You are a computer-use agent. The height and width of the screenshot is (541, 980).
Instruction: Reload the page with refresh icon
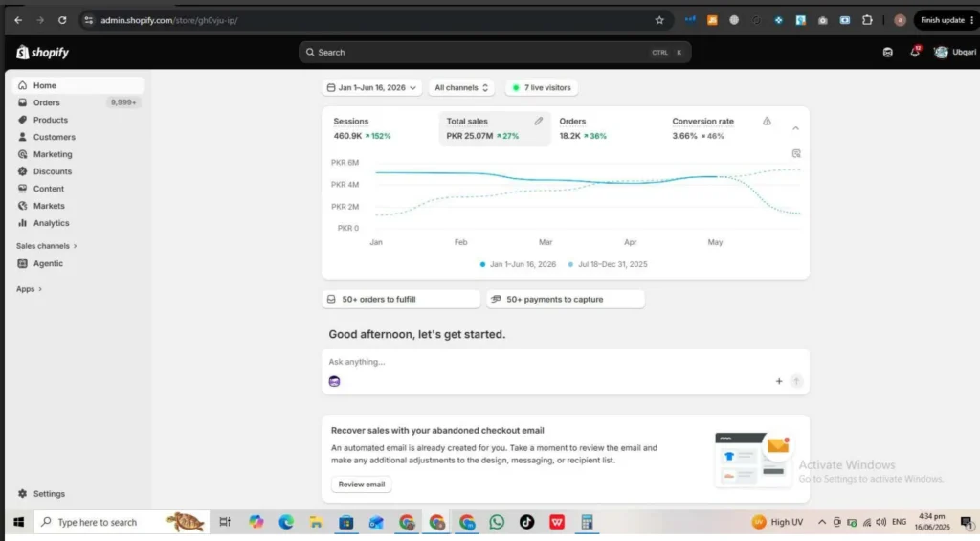pos(62,20)
